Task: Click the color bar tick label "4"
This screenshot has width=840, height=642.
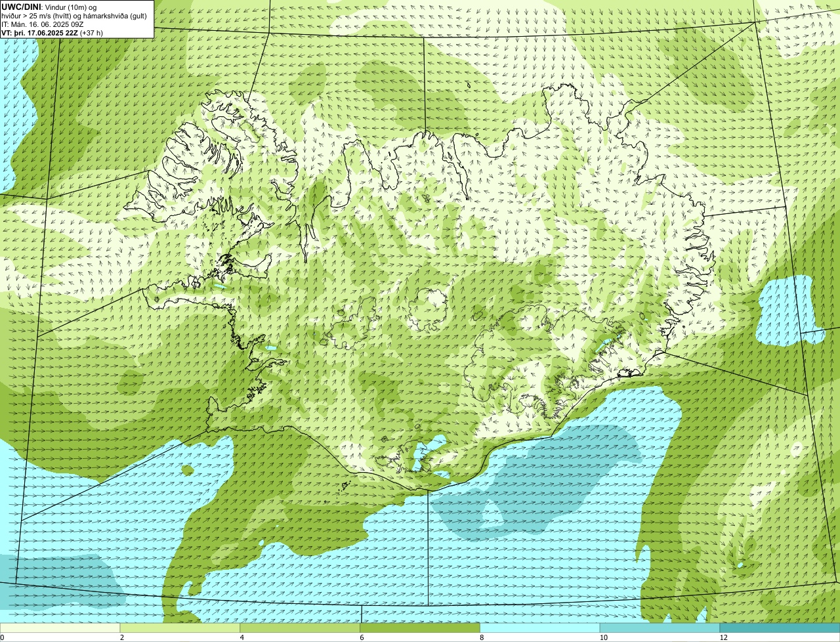Action: (242, 637)
